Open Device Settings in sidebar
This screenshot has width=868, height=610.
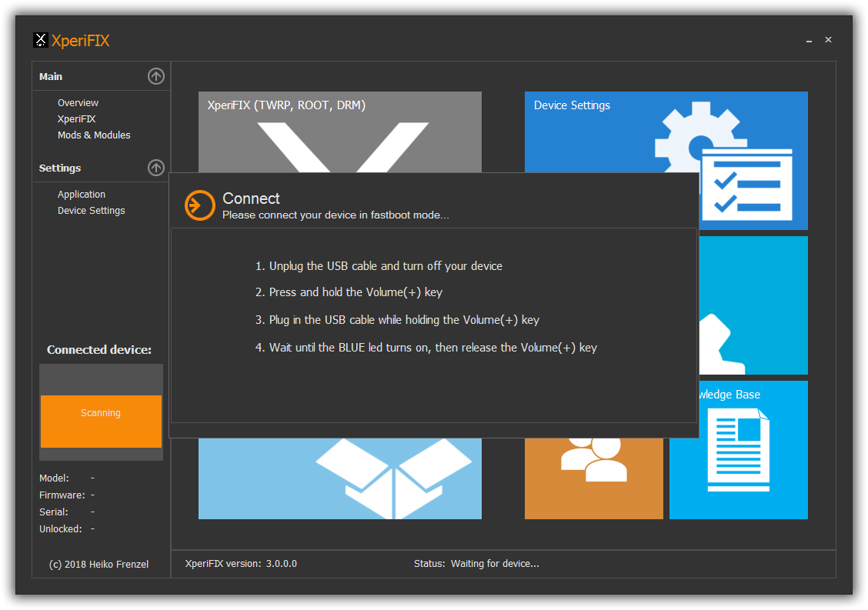(92, 210)
